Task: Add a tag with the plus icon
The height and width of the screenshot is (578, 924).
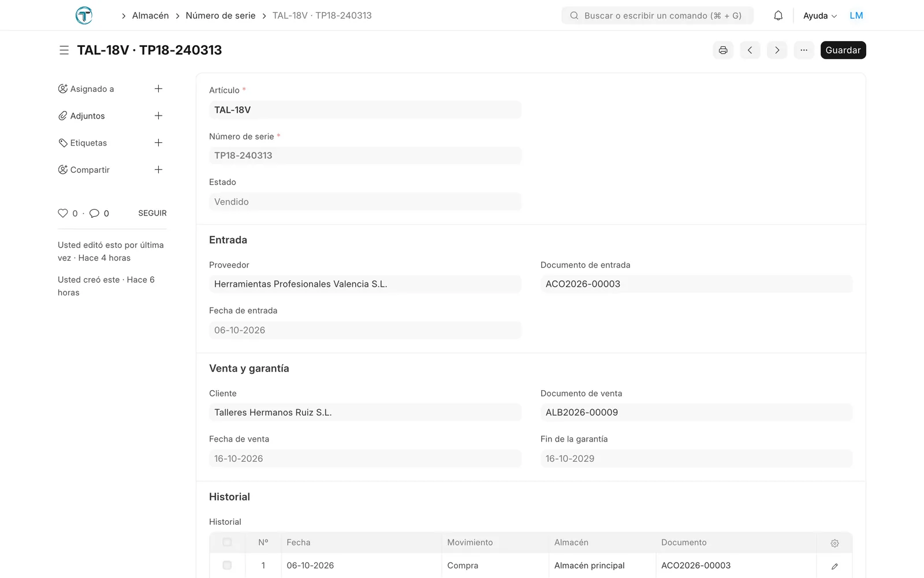Action: tap(158, 143)
